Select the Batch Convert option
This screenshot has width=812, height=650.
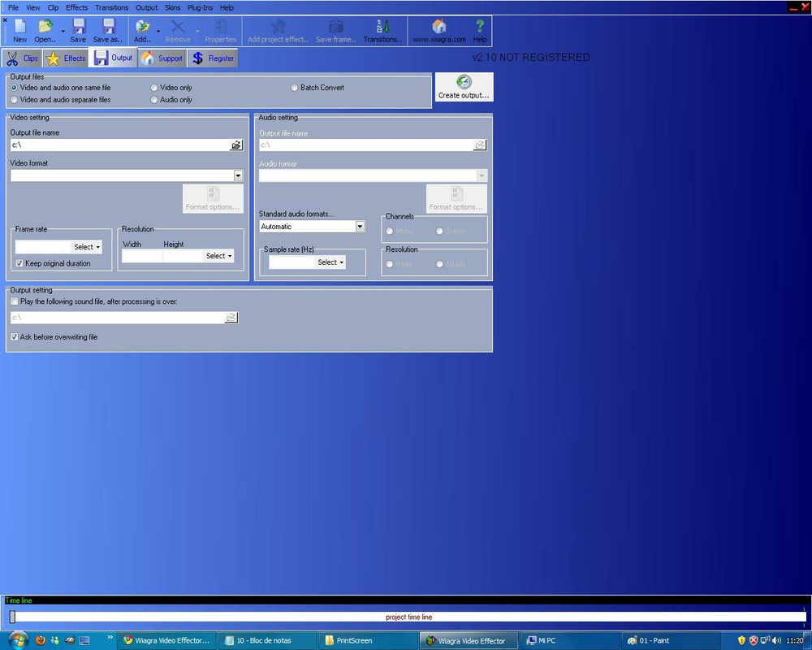(x=317, y=88)
